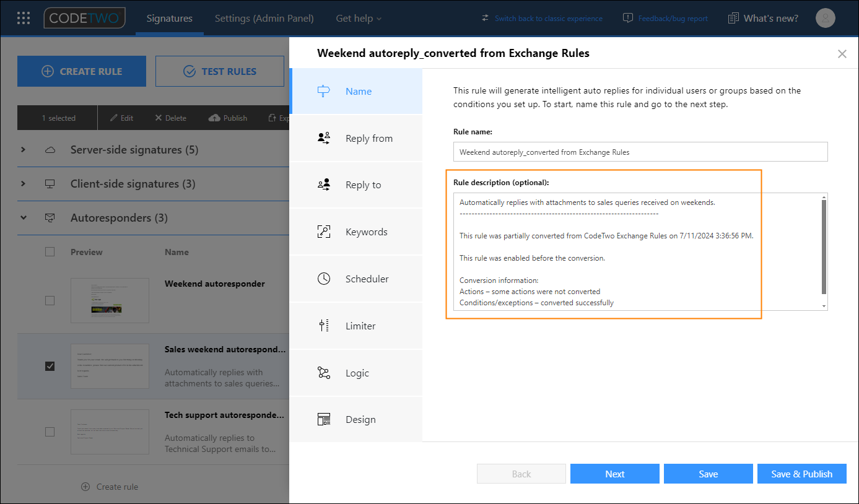This screenshot has height=504, width=859.
Task: Go to the Reply to step
Action: 356,185
